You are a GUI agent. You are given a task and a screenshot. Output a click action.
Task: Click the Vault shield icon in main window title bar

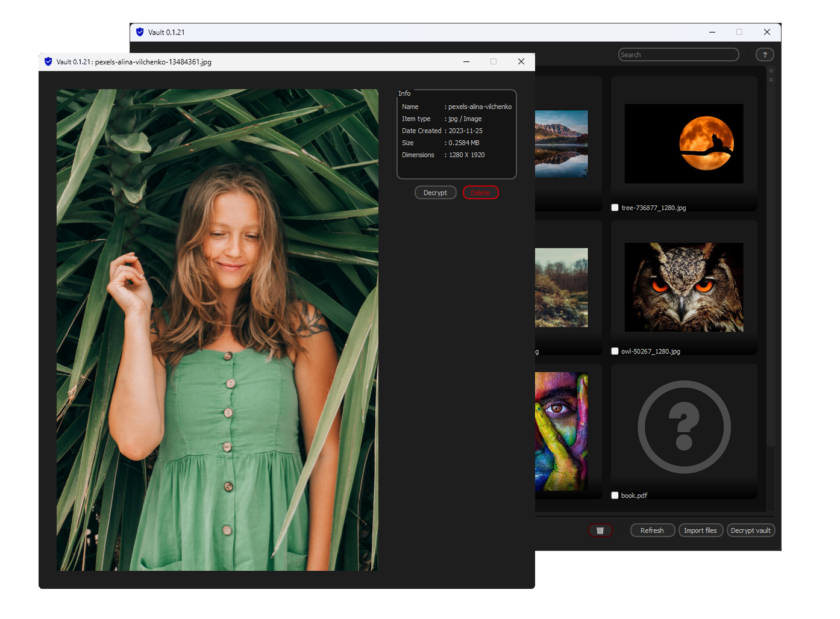click(x=140, y=32)
